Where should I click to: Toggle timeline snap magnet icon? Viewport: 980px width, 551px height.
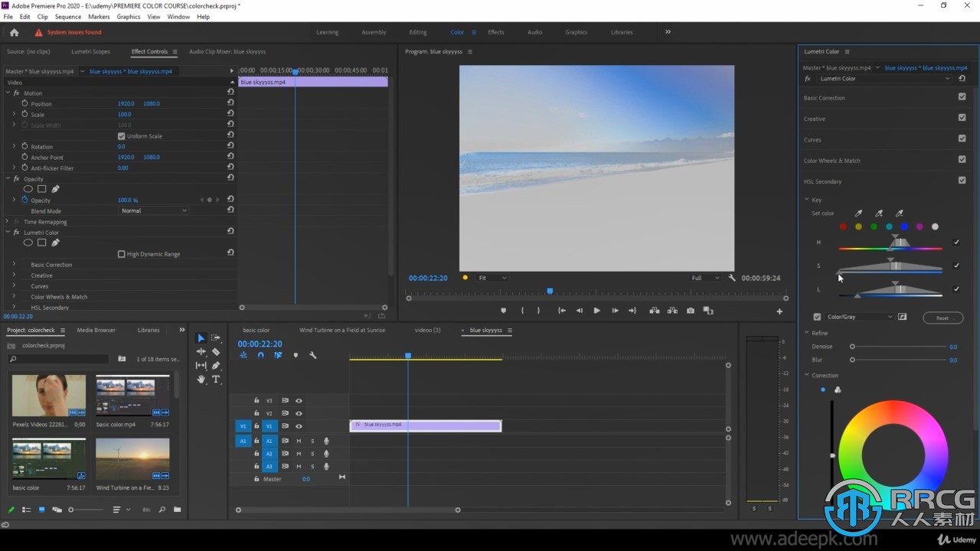pos(260,355)
